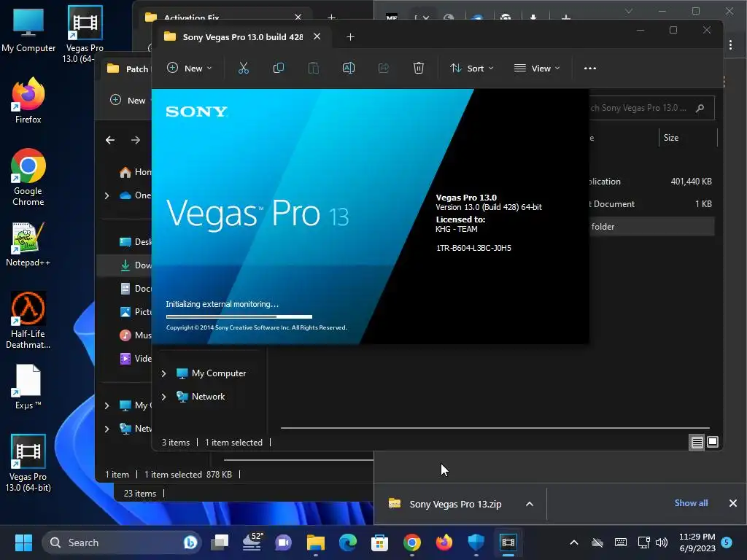Switch to large thumbnails view layout icon

[x=713, y=442]
